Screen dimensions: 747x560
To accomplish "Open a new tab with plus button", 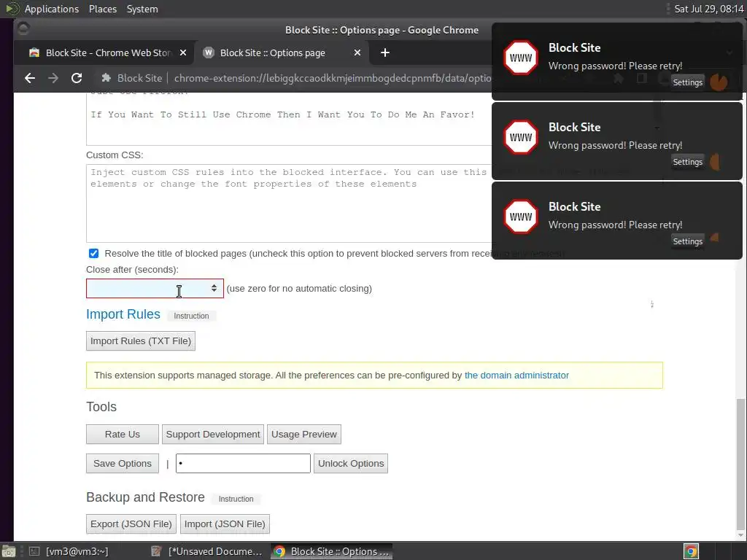I will (385, 52).
